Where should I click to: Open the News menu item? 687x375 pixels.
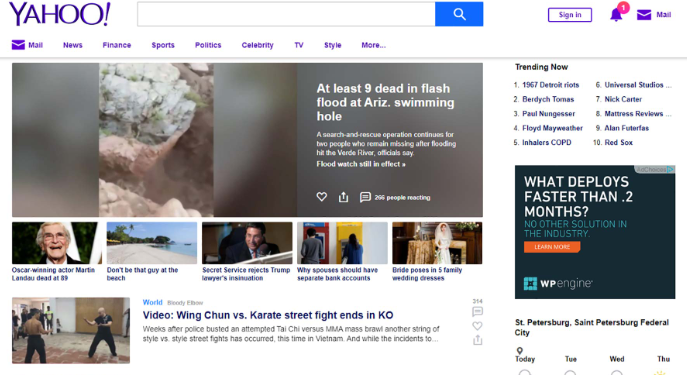click(x=73, y=45)
